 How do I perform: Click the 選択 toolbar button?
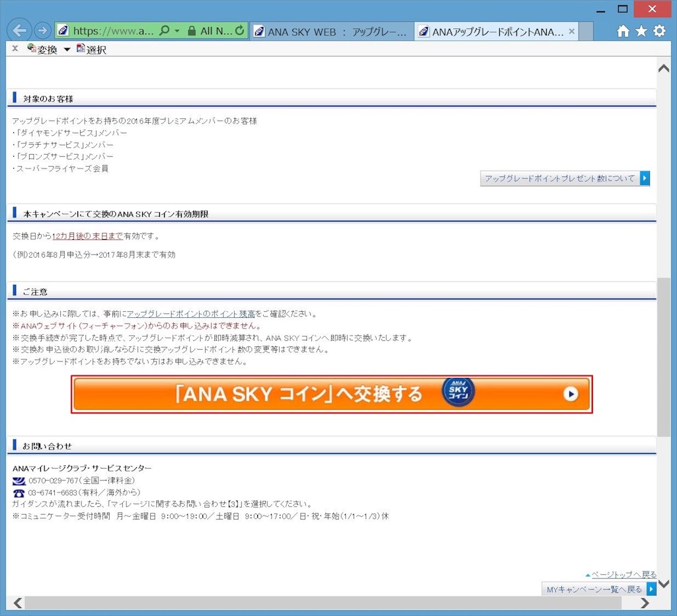pyautogui.click(x=91, y=49)
